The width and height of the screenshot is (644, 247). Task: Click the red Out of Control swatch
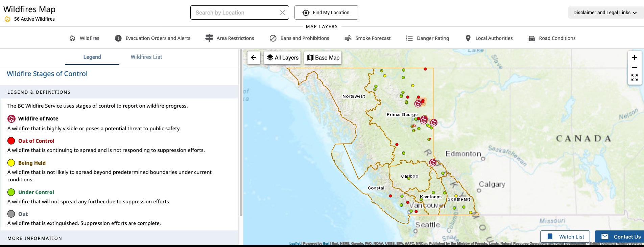(11, 141)
